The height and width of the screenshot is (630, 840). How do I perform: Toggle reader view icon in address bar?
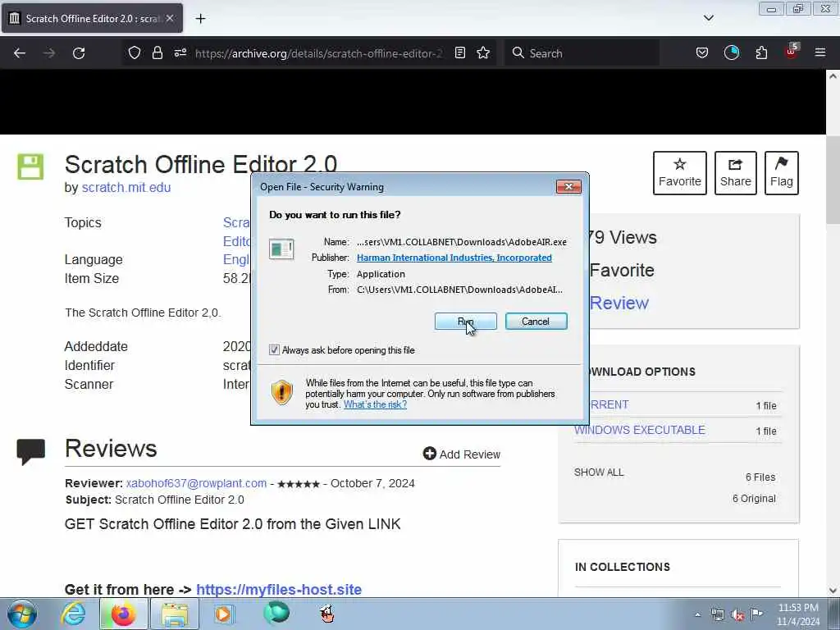pyautogui.click(x=459, y=52)
